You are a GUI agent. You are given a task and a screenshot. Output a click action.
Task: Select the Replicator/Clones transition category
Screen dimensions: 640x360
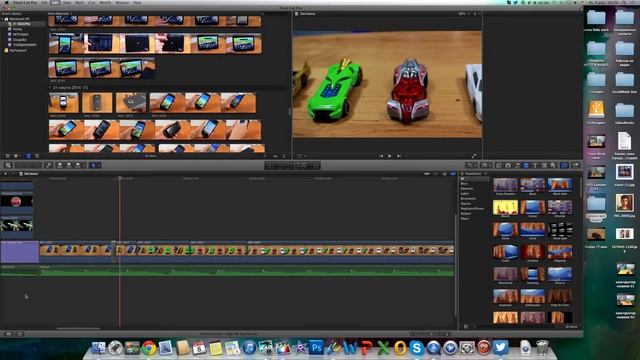coord(472,209)
